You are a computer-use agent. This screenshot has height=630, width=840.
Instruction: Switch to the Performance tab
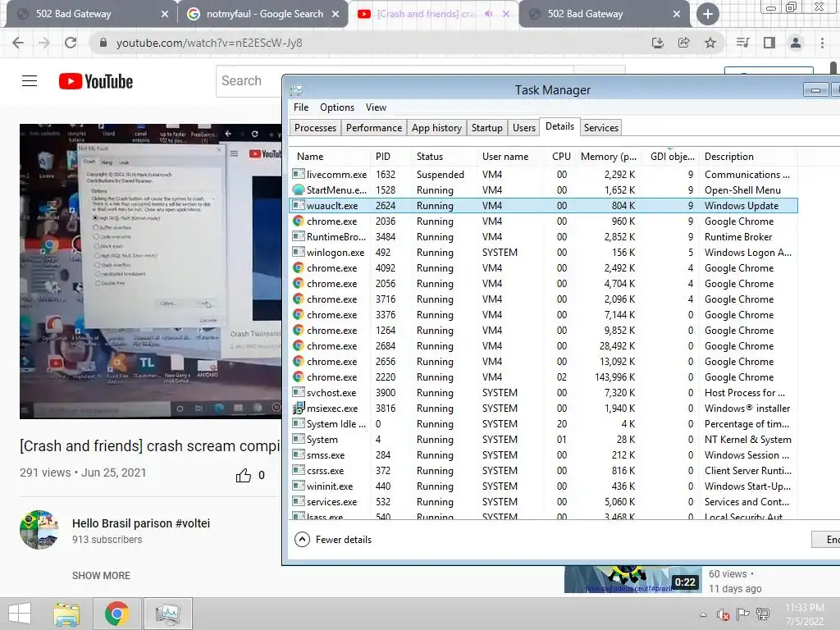pos(374,127)
